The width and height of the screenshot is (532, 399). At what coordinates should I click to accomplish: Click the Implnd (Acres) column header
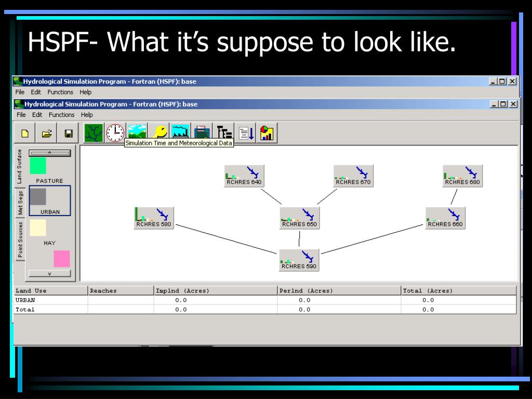[x=216, y=291]
